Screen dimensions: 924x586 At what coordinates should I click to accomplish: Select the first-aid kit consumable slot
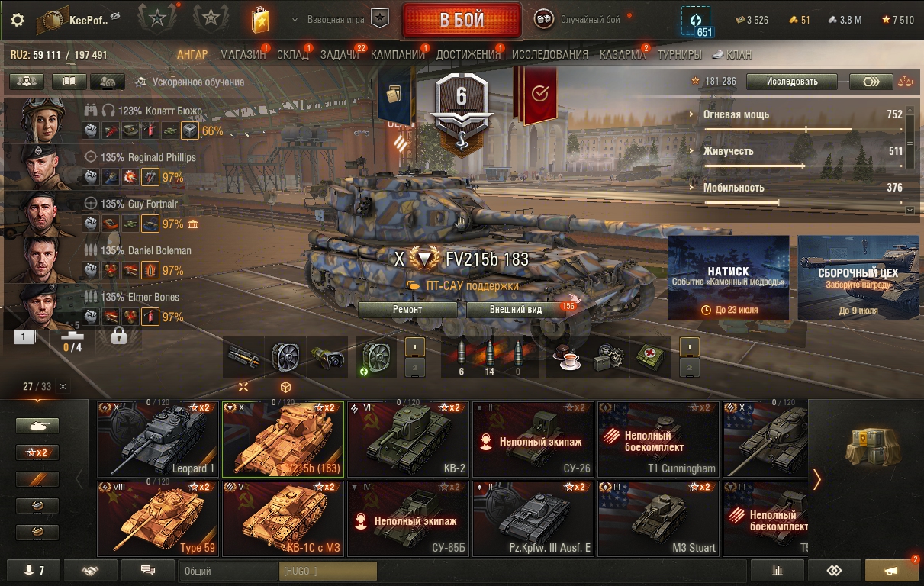pyautogui.click(x=650, y=357)
